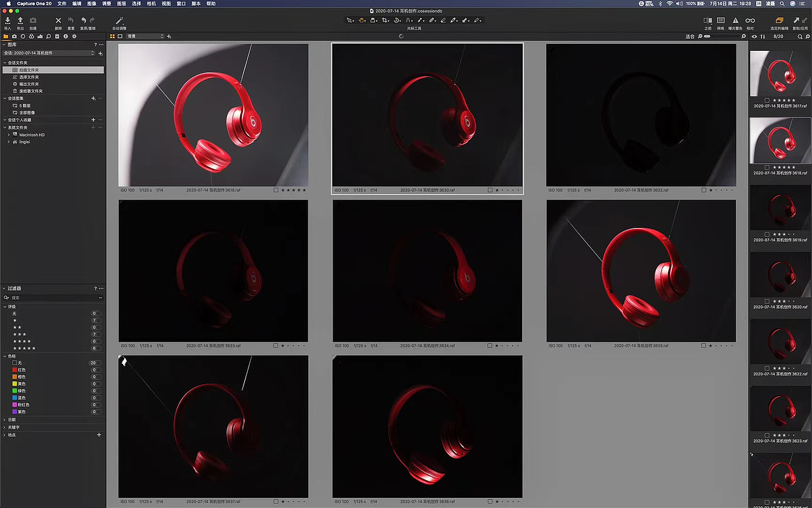The height and width of the screenshot is (508, 812).
Task: Click the 校对 (Proofing) glasses icon
Action: pyautogui.click(x=750, y=21)
